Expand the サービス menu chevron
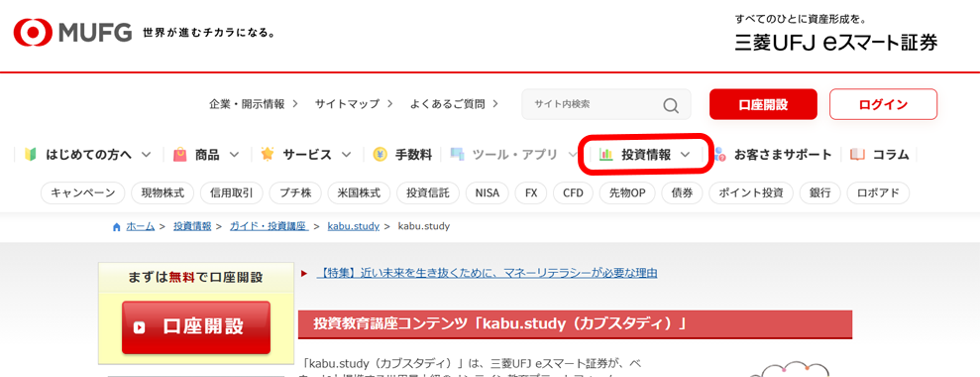This screenshot has height=377, width=980. click(x=346, y=155)
